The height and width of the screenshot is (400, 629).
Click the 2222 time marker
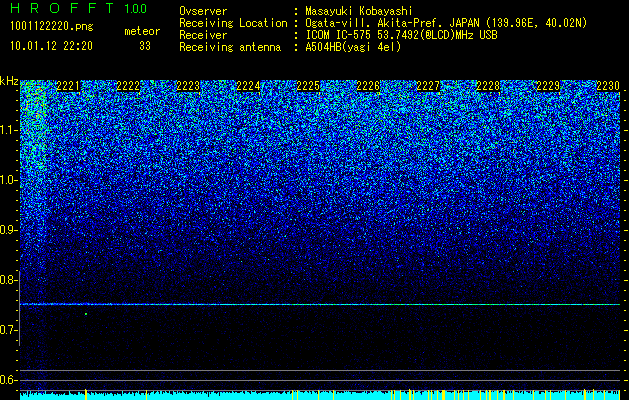click(x=128, y=86)
